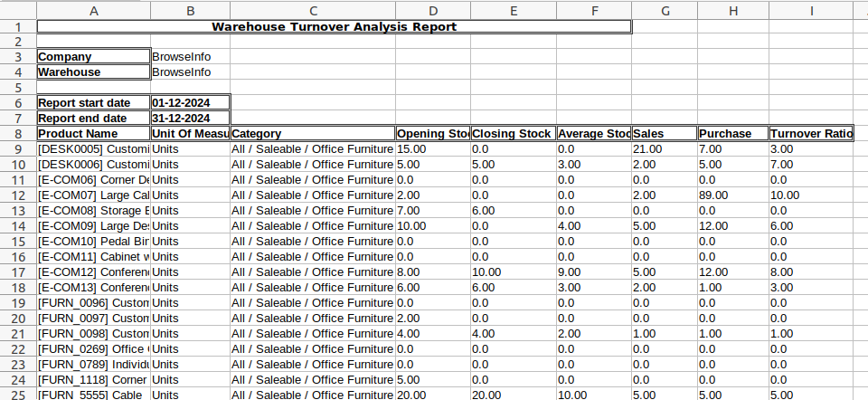
Task: Click the Warehouse Turnover Analysis Report title
Action: click(x=334, y=27)
